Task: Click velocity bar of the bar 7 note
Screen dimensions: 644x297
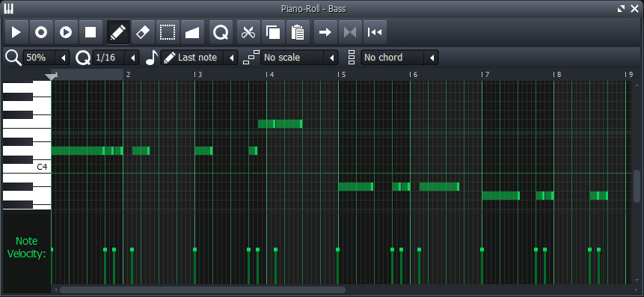Action: click(482, 266)
